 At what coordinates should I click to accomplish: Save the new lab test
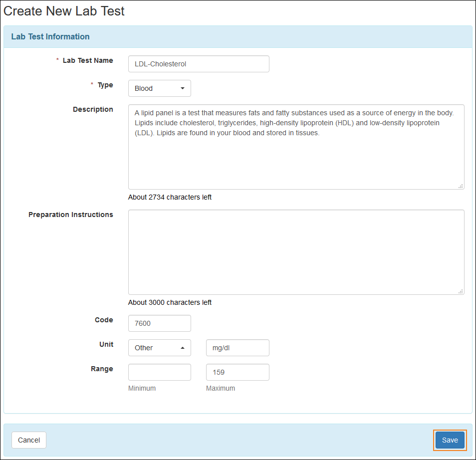450,440
